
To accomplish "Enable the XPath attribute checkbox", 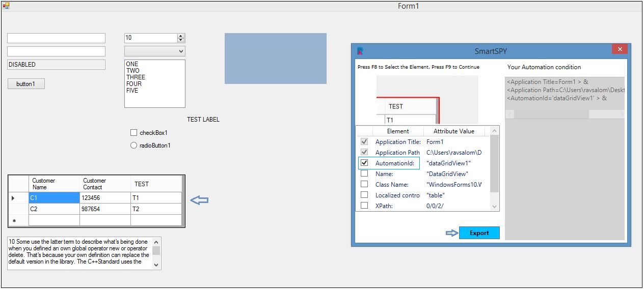I will pyautogui.click(x=364, y=206).
